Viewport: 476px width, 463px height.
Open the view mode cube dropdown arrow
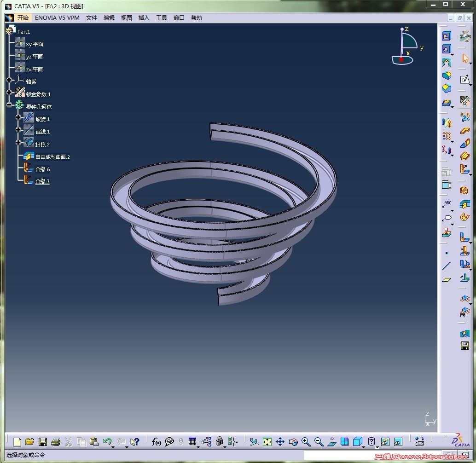point(364,447)
